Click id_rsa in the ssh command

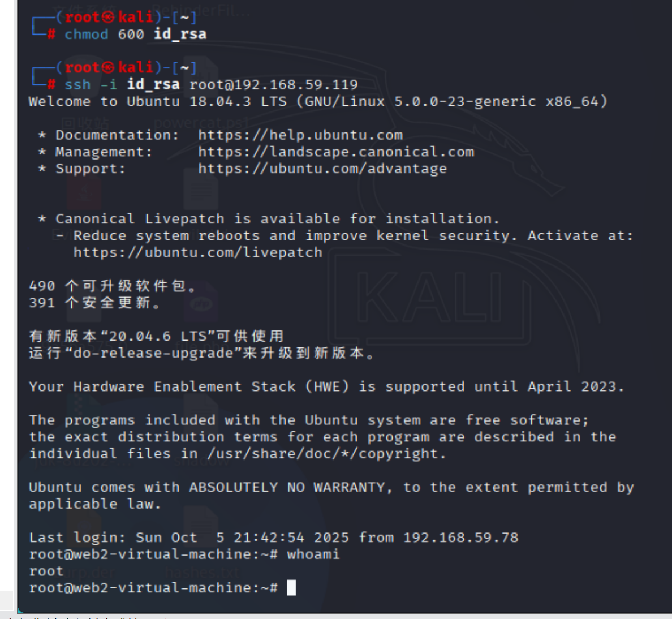(x=153, y=85)
